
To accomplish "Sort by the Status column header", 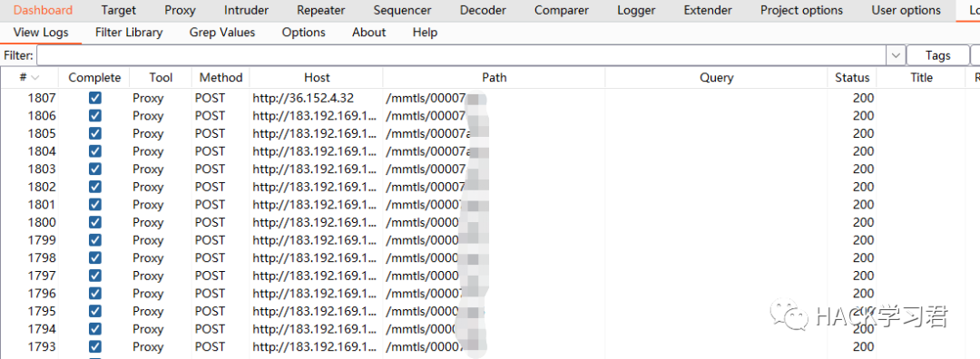I will coord(852,77).
